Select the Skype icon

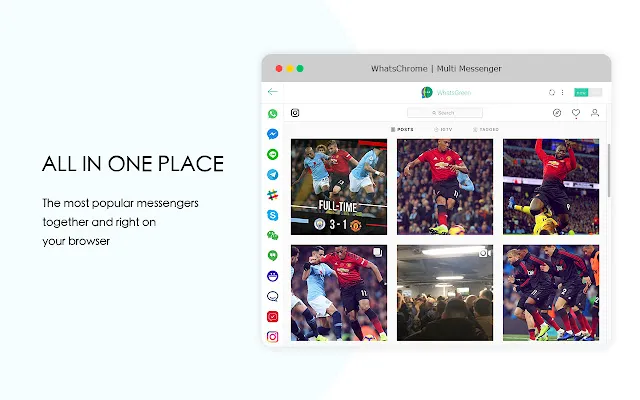point(273,215)
